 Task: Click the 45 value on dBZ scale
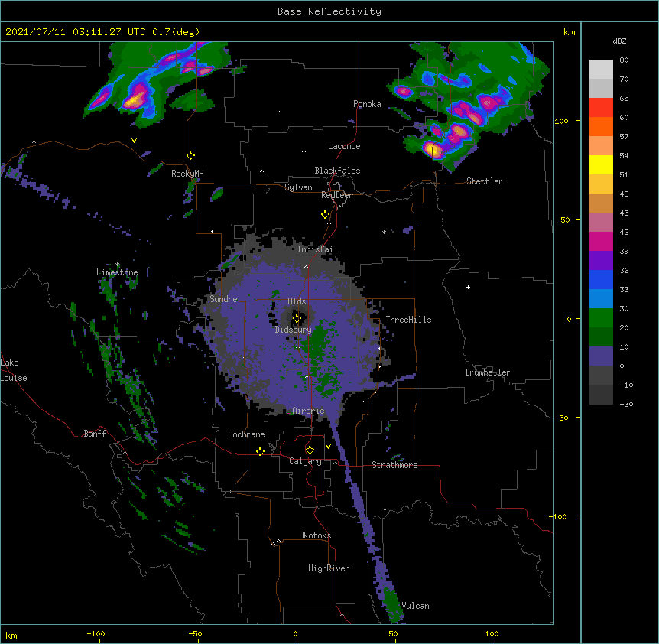(624, 213)
